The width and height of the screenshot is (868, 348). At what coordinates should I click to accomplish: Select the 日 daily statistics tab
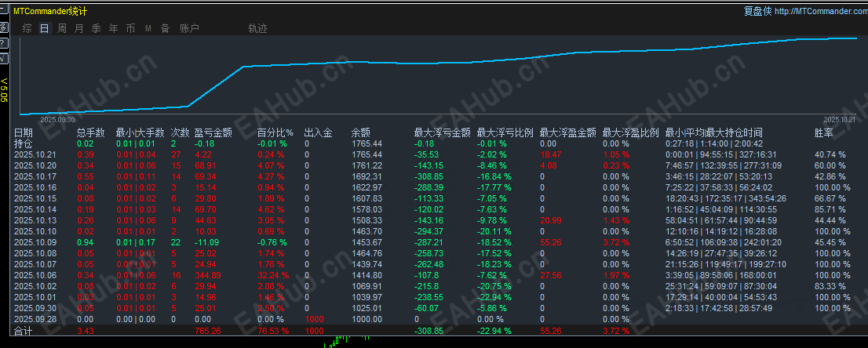(x=44, y=29)
